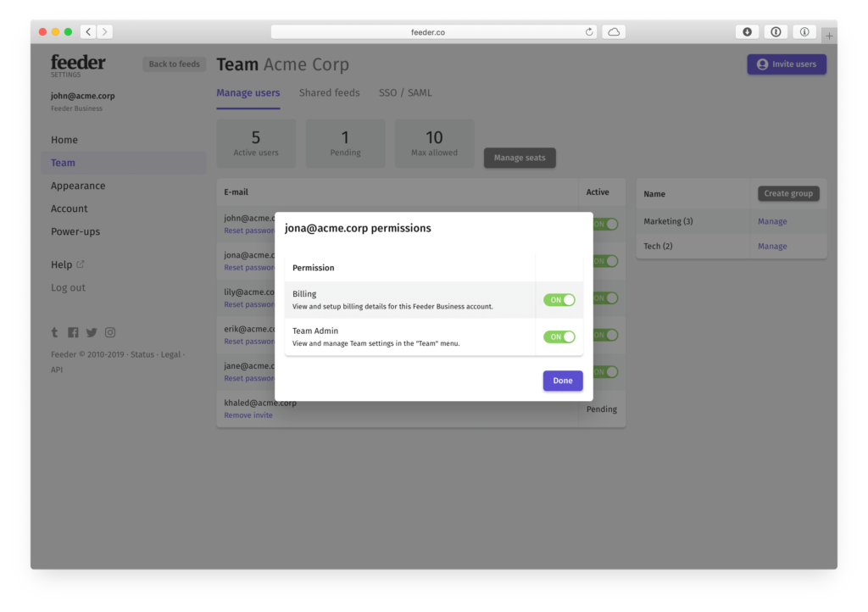Screen dimensions: 868x612
Task: Click Manage seats button
Action: coord(520,158)
